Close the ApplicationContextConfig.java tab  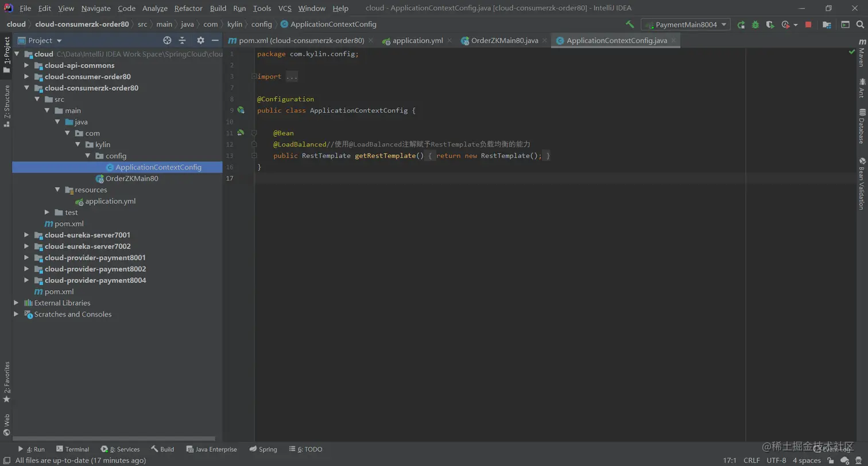tap(673, 41)
